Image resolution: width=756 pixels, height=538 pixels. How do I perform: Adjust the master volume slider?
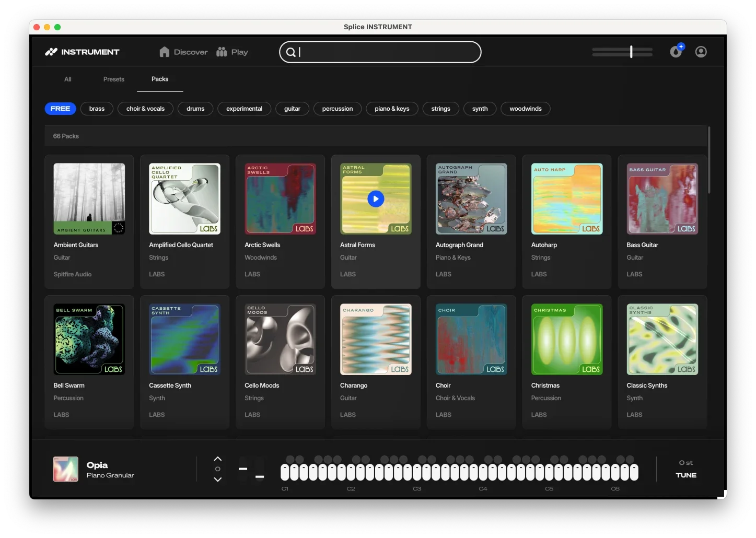pos(622,52)
